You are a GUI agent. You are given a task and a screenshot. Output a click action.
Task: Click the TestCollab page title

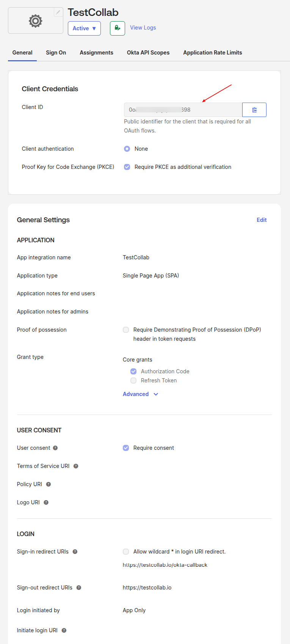[x=93, y=12]
